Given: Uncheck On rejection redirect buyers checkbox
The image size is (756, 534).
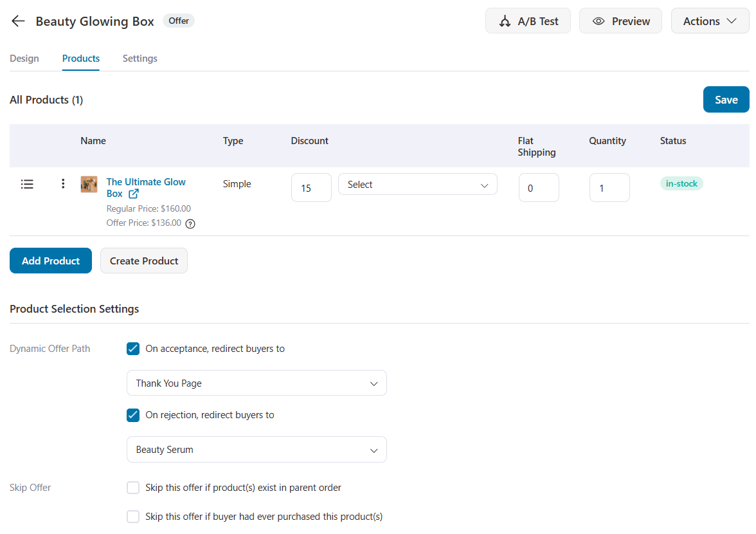Looking at the screenshot, I should (x=133, y=415).
